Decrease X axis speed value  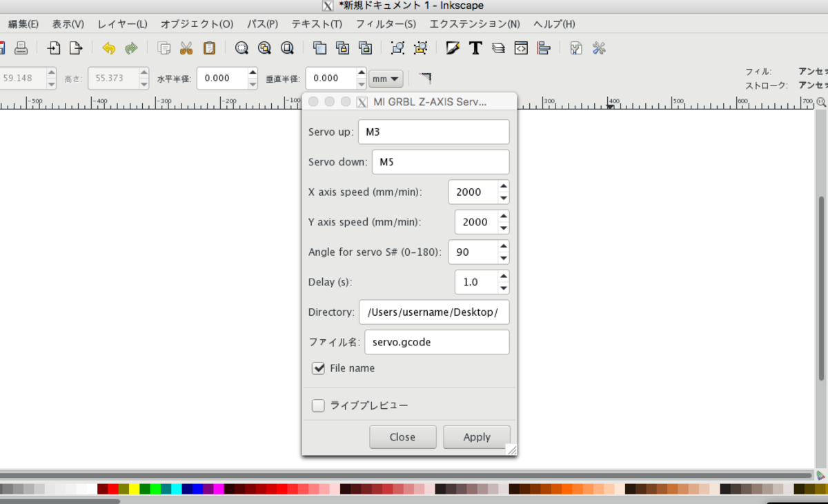[x=504, y=198]
